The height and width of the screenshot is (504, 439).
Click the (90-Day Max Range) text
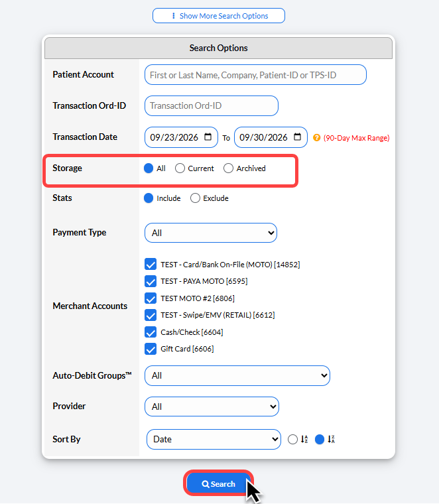click(x=356, y=138)
